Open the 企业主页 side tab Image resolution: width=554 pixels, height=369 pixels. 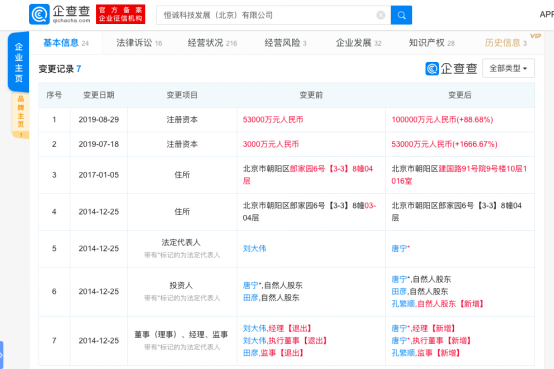pos(18,62)
